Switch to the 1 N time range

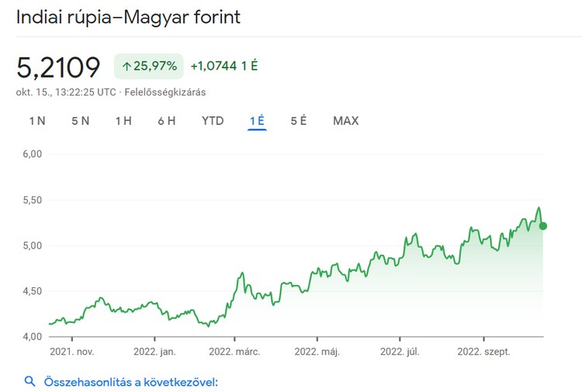coord(37,120)
